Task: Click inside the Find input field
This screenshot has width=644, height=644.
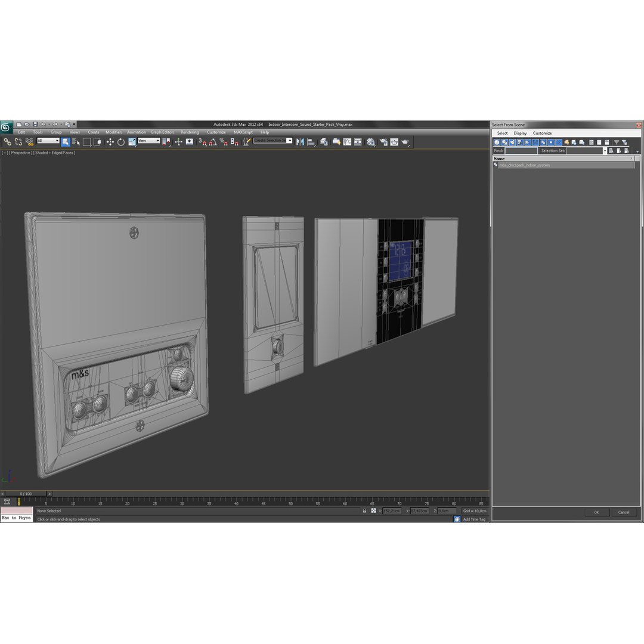Action: pyautogui.click(x=521, y=151)
